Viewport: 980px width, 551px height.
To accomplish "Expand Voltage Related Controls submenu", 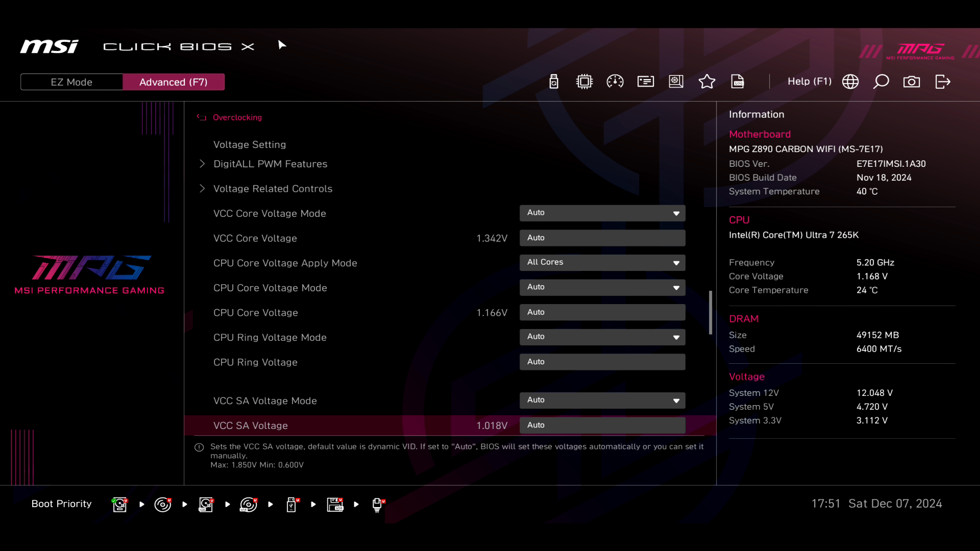I will 273,189.
